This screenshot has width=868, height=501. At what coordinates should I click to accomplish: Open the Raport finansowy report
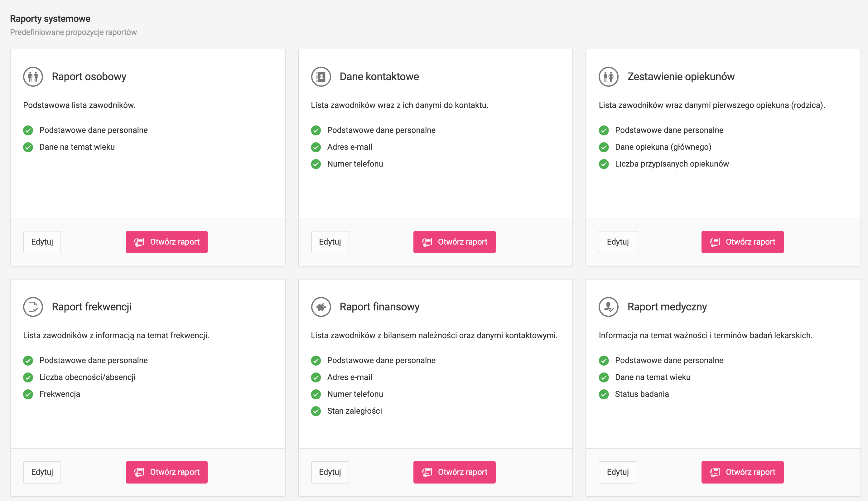tap(454, 472)
